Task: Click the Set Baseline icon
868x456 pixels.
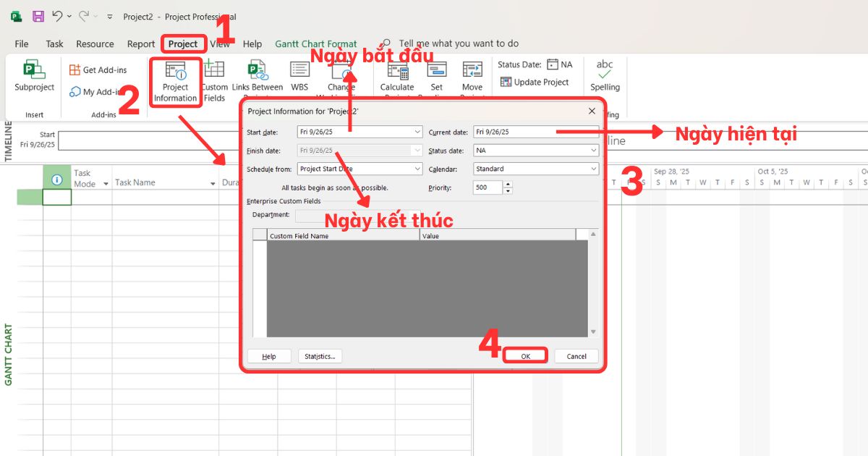Action: coord(436,75)
